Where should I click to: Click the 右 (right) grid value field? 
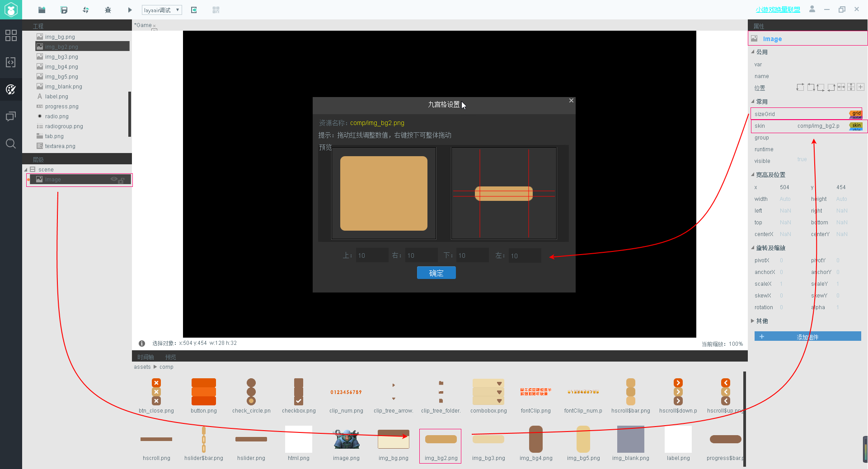pyautogui.click(x=421, y=255)
